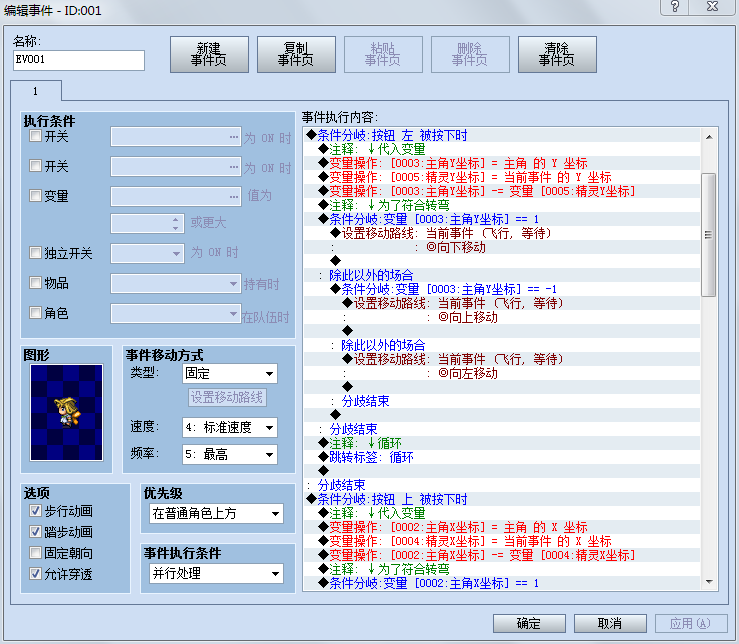Enable 角色 condition checkbox
The image size is (739, 644).
(x=35, y=312)
